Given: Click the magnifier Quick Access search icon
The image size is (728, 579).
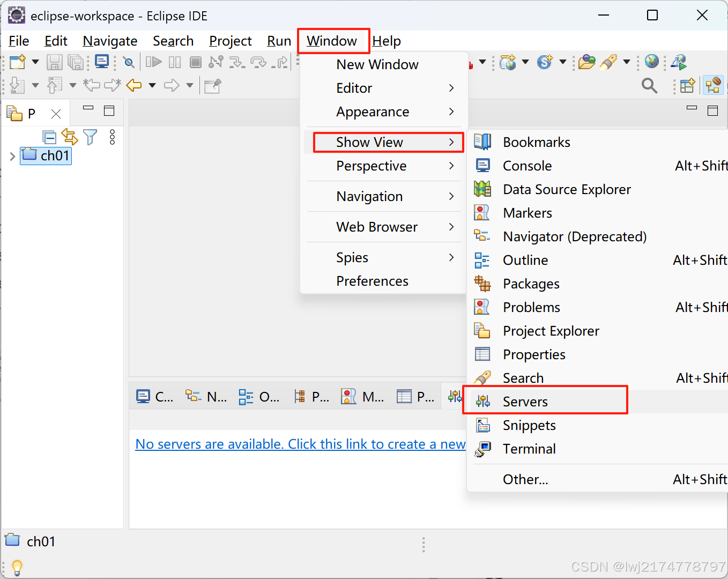Looking at the screenshot, I should point(649,85).
